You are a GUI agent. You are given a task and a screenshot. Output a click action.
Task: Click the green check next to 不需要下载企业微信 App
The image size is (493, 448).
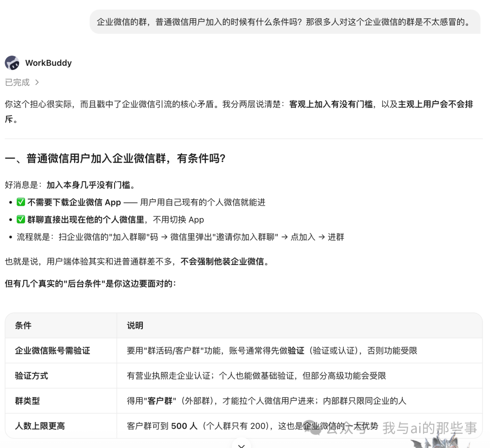21,202
